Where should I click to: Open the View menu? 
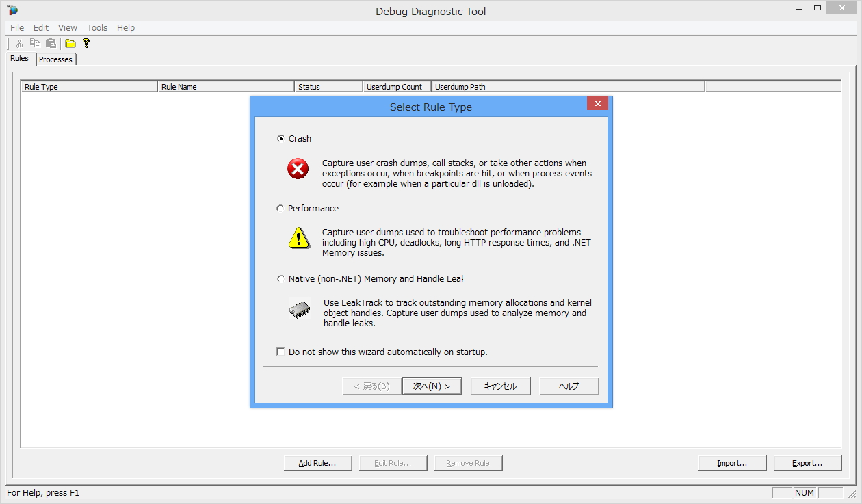[68, 27]
